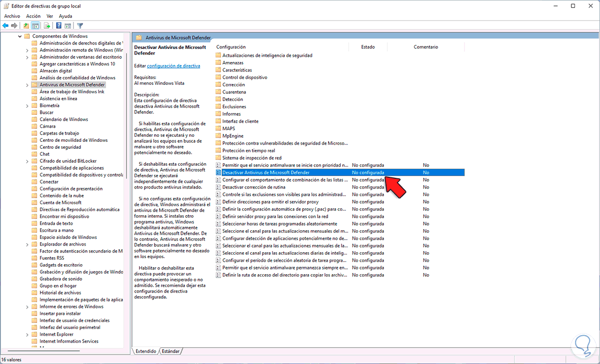Open the Ver menu
Viewport: 600px width, 364px height.
50,16
